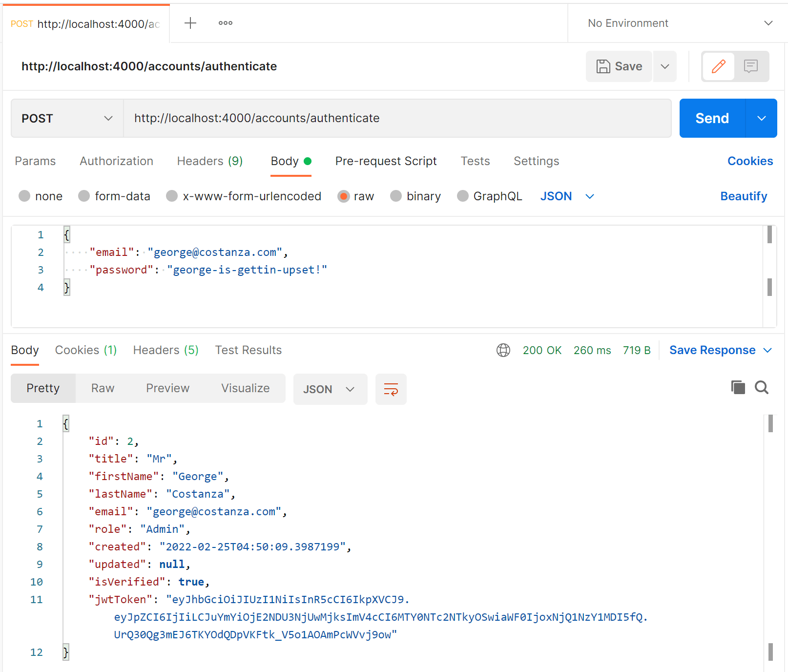Open the Cookies link
This screenshot has width=788, height=672.
[x=750, y=161]
